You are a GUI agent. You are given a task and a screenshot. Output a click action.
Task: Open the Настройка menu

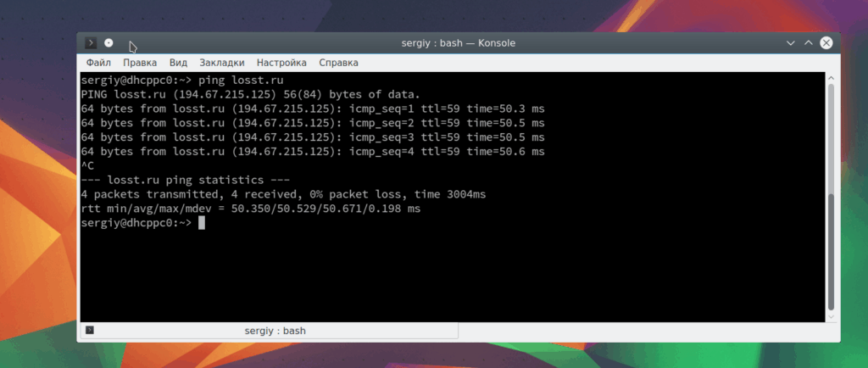tap(281, 63)
